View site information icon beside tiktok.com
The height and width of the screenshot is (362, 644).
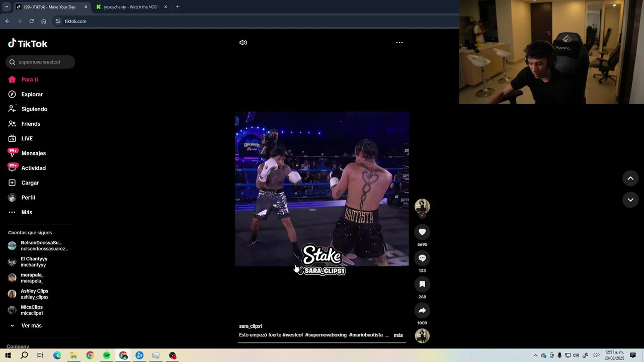tap(58, 21)
